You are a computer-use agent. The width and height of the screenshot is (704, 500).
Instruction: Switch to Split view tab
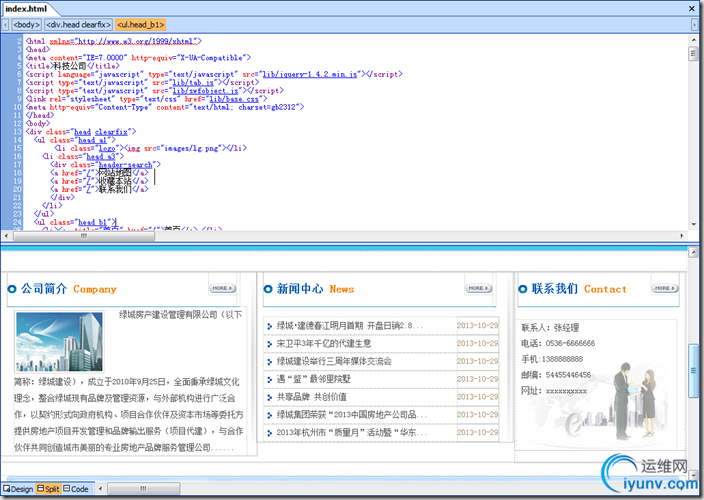click(x=48, y=489)
